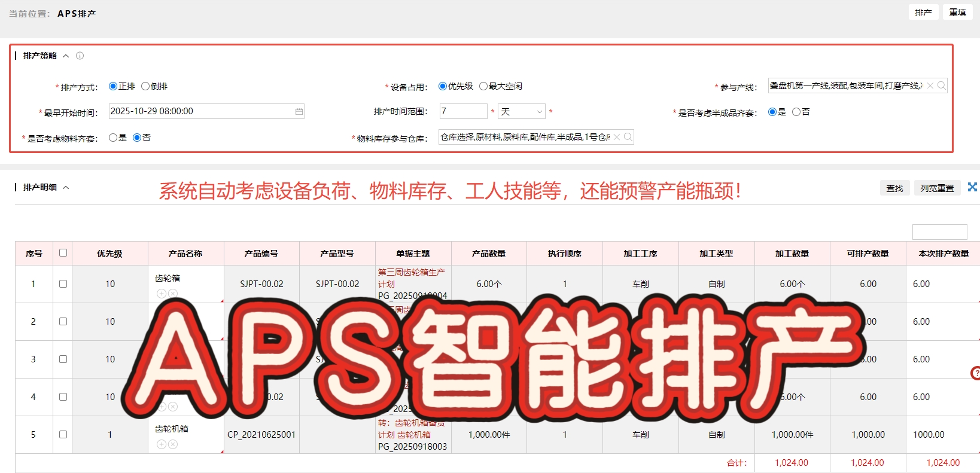980x473 pixels.
Task: Click the remove icon under 齿轮箱 in row 1
Action: coord(172,294)
